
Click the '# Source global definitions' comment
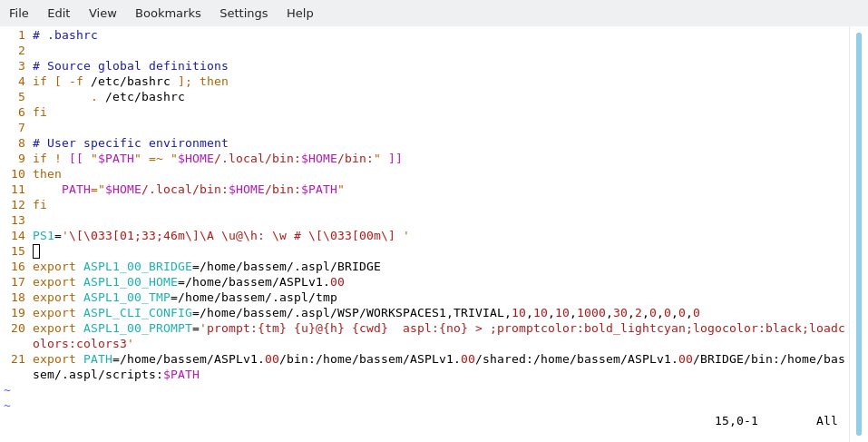pos(131,66)
